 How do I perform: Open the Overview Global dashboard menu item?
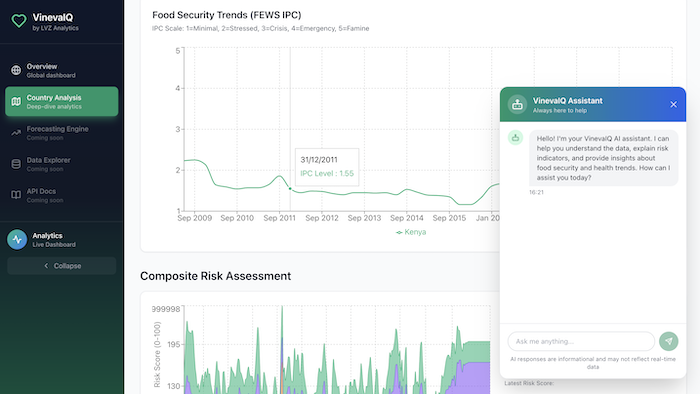[x=62, y=71]
